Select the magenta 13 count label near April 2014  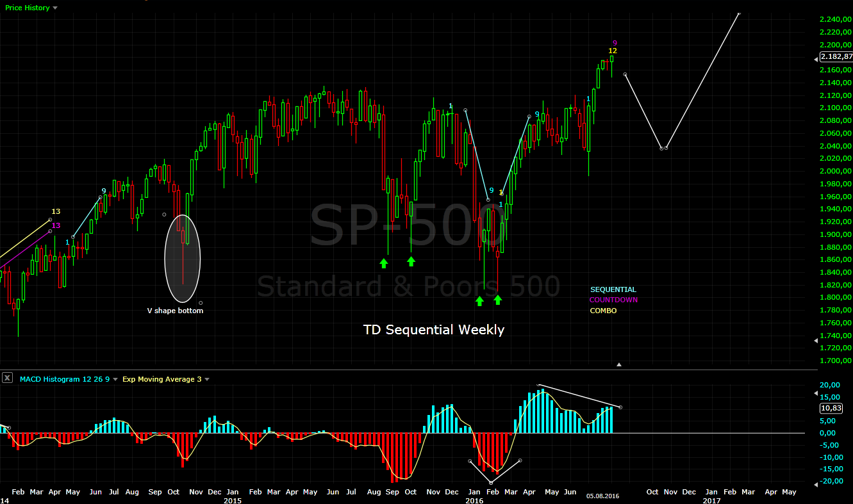click(x=56, y=225)
